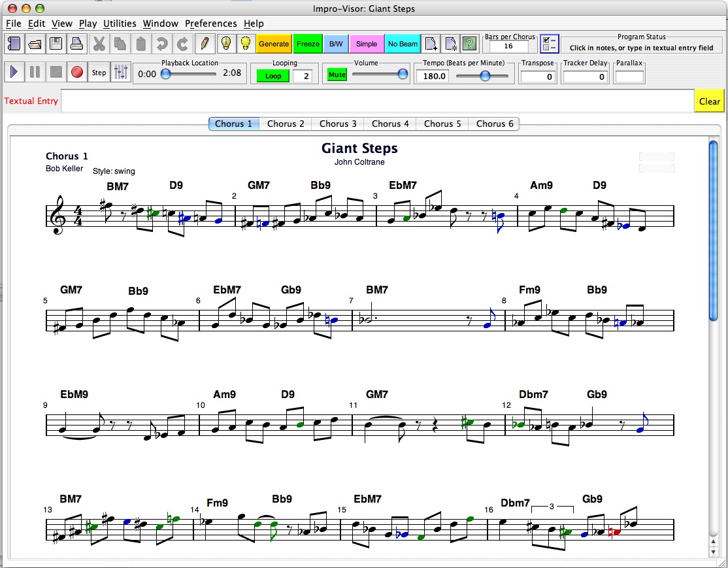
Task: Open the File menu
Action: click(14, 24)
